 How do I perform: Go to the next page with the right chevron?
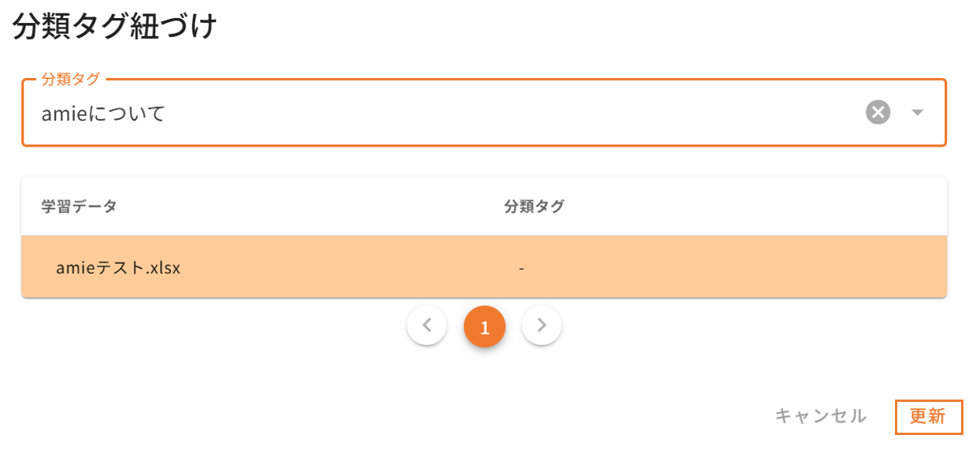(541, 325)
